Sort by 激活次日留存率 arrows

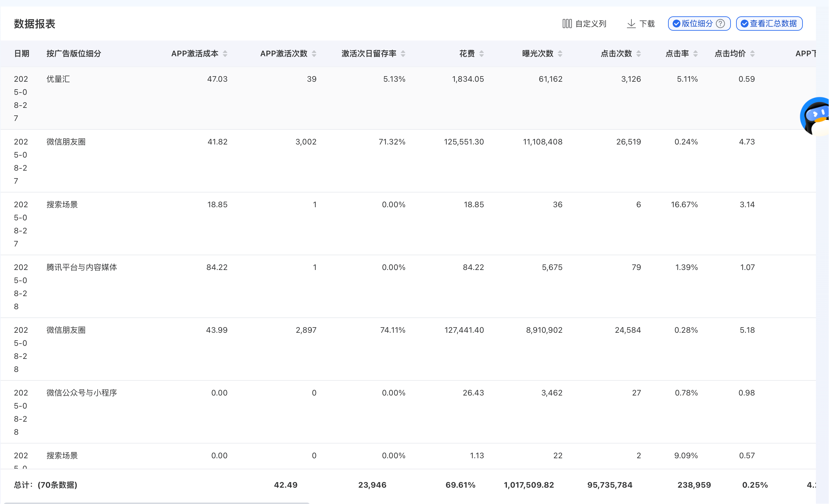coord(403,54)
